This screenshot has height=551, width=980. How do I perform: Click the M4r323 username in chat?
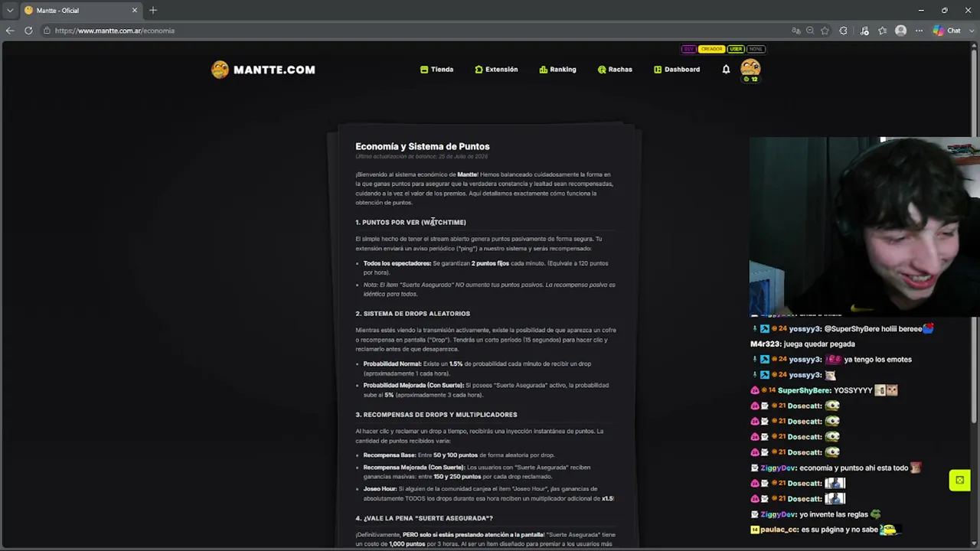pos(766,344)
